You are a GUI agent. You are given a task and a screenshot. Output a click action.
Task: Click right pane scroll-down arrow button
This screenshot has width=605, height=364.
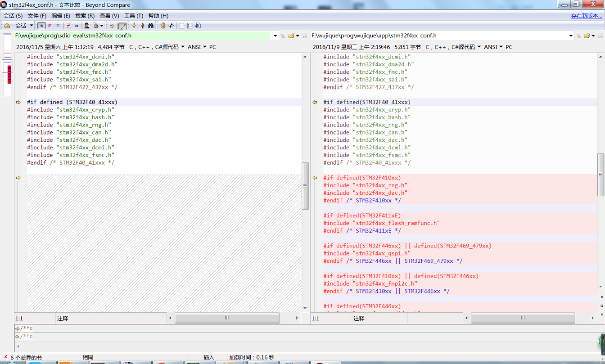pos(601,287)
